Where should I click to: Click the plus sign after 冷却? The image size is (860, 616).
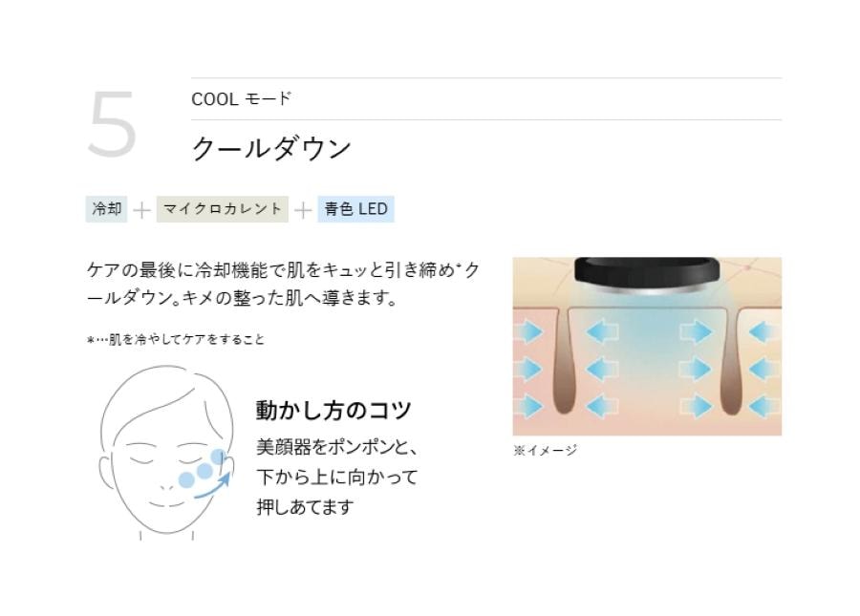[x=142, y=210]
